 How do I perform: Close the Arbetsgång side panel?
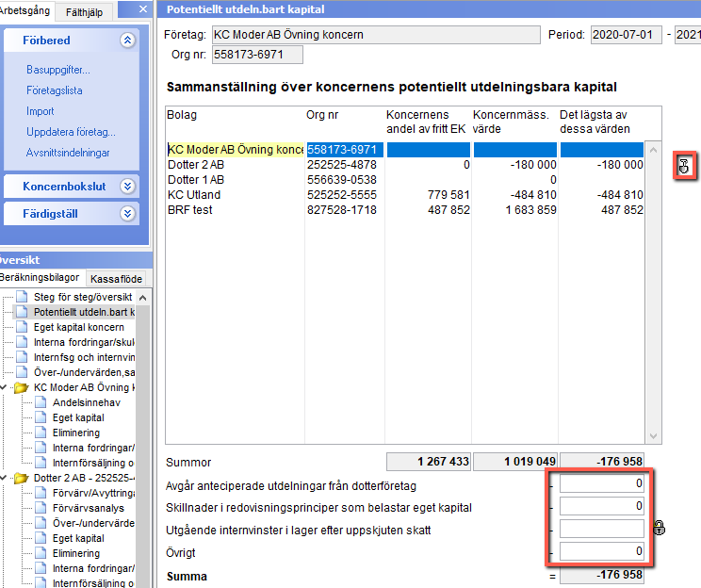coord(143,8)
